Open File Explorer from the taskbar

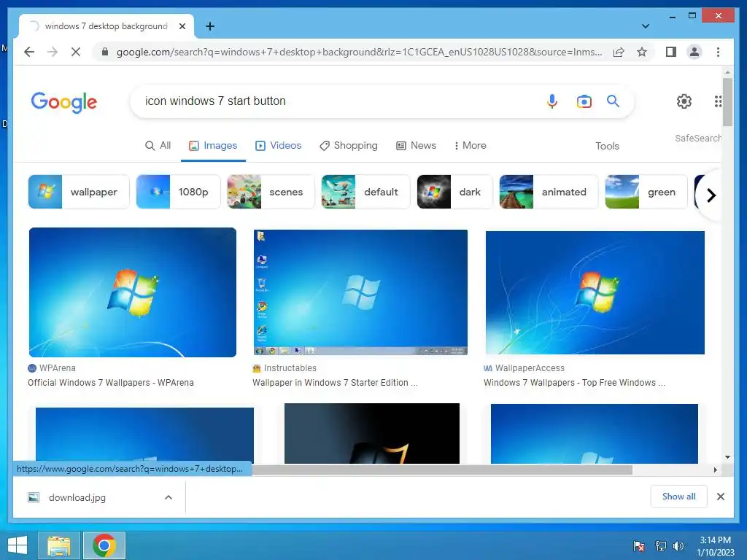tap(58, 545)
